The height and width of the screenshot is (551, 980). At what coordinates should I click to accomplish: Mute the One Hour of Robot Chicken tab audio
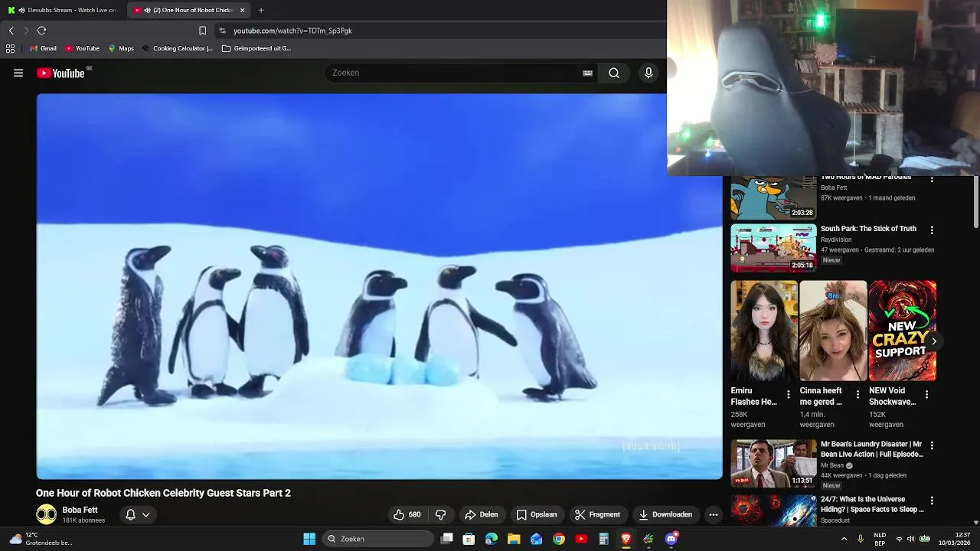point(147,10)
